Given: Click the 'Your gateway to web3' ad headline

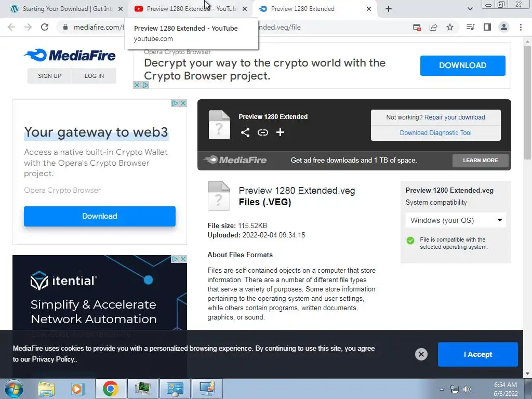Looking at the screenshot, I should 96,132.
